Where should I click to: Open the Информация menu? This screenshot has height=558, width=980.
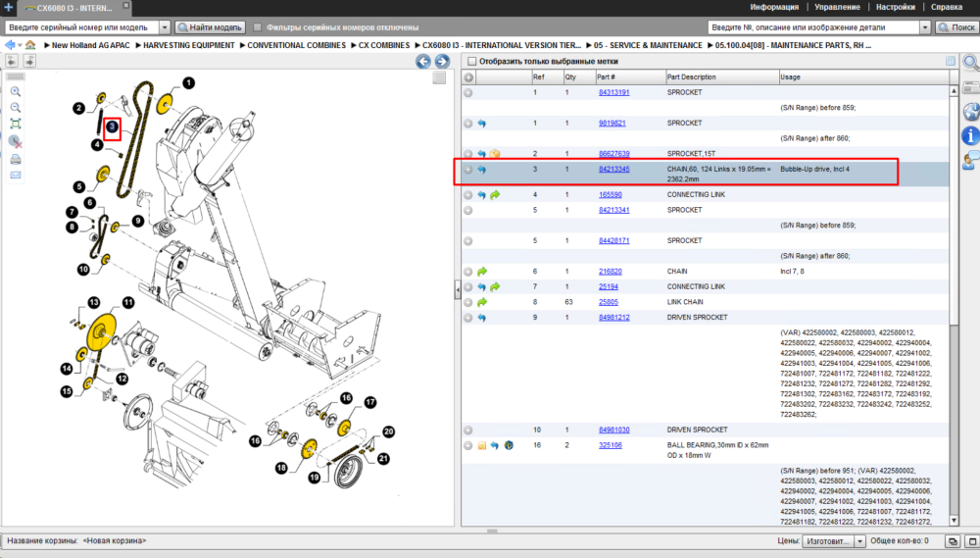point(774,7)
